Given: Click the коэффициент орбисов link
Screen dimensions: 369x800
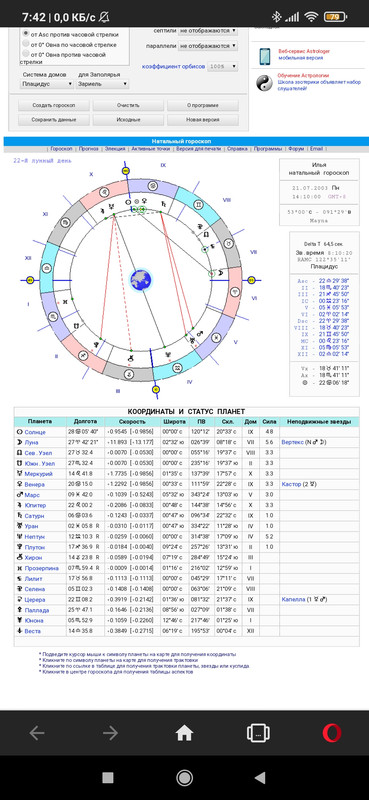Looking at the screenshot, I should (174, 66).
